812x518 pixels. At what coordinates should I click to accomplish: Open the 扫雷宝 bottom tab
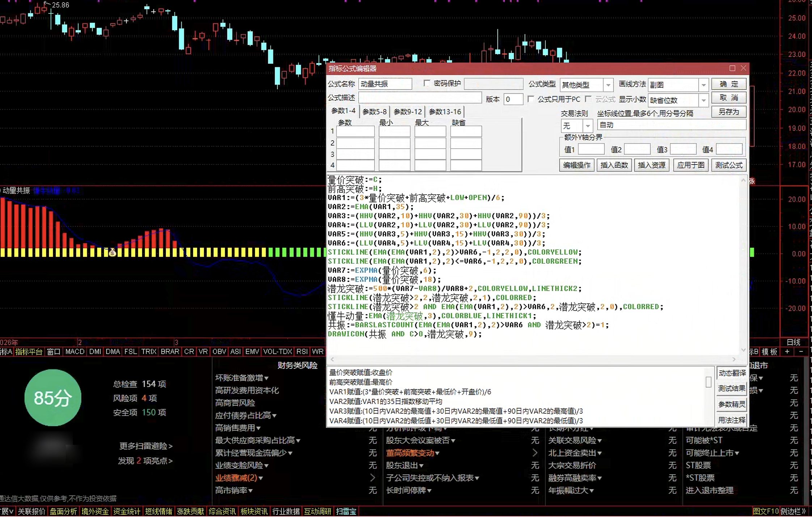tap(346, 511)
